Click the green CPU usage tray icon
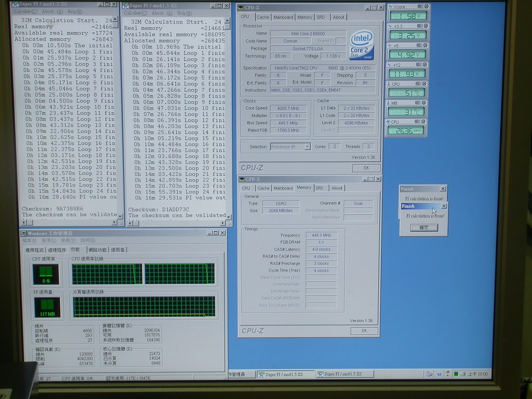The image size is (532, 399). (456, 374)
